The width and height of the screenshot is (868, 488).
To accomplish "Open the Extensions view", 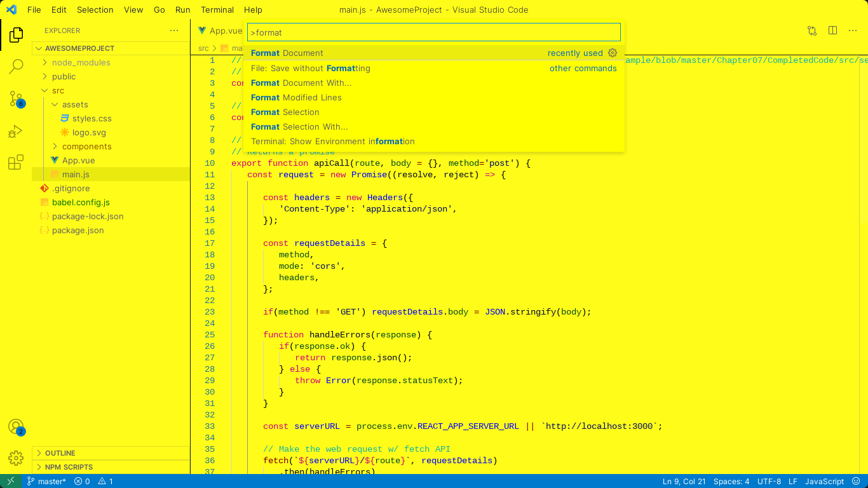I will [16, 163].
